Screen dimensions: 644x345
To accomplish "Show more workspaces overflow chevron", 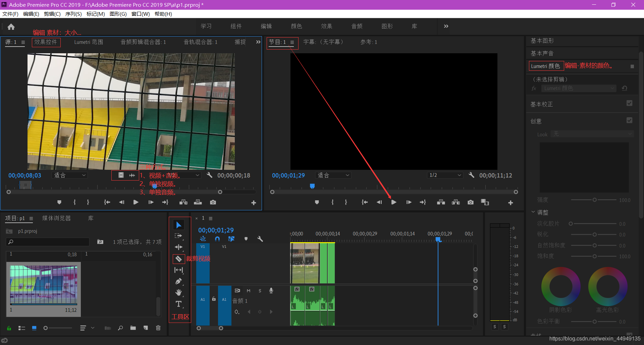I will pyautogui.click(x=446, y=26).
